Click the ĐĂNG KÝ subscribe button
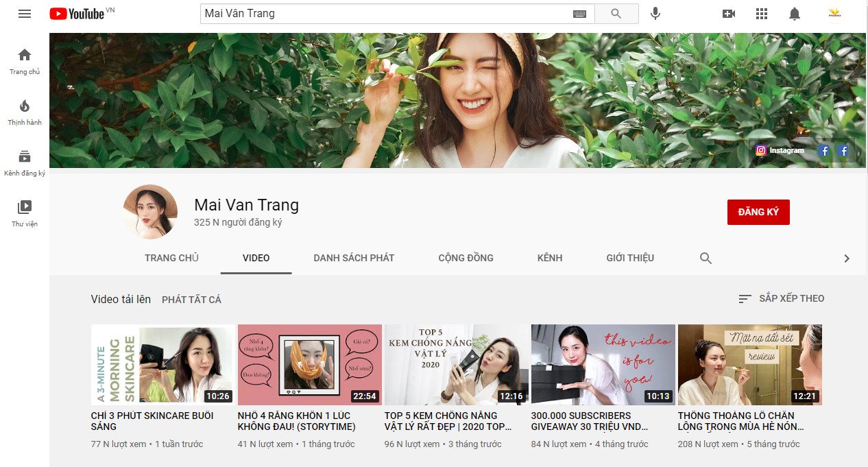Viewport: 868px width, 467px height. tap(758, 212)
